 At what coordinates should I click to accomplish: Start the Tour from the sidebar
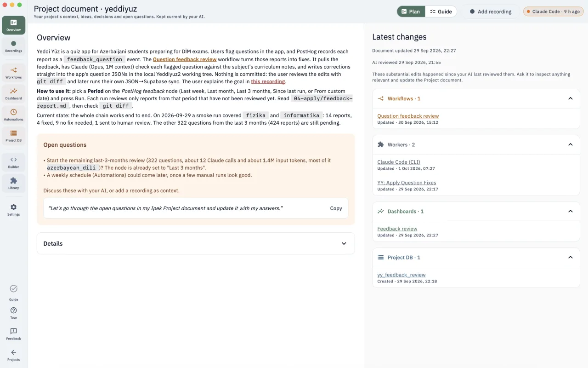click(x=13, y=313)
